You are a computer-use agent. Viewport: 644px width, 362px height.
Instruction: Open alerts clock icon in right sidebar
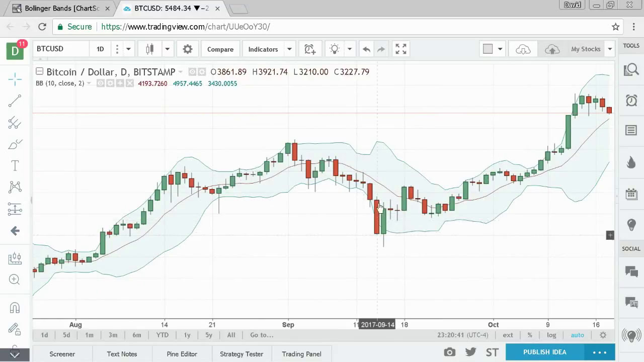[631, 100]
